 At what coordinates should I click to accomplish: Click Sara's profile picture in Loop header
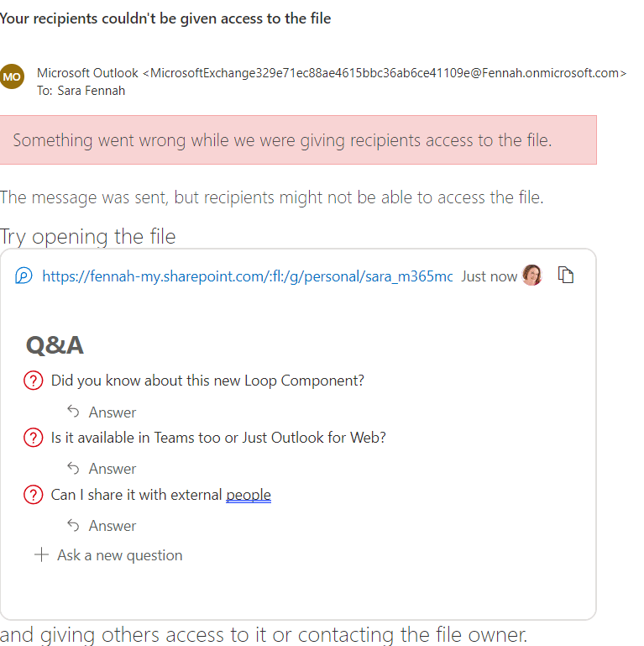pyautogui.click(x=531, y=276)
